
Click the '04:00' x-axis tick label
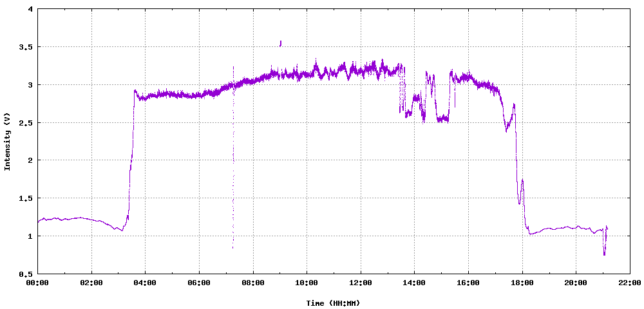pos(146,283)
